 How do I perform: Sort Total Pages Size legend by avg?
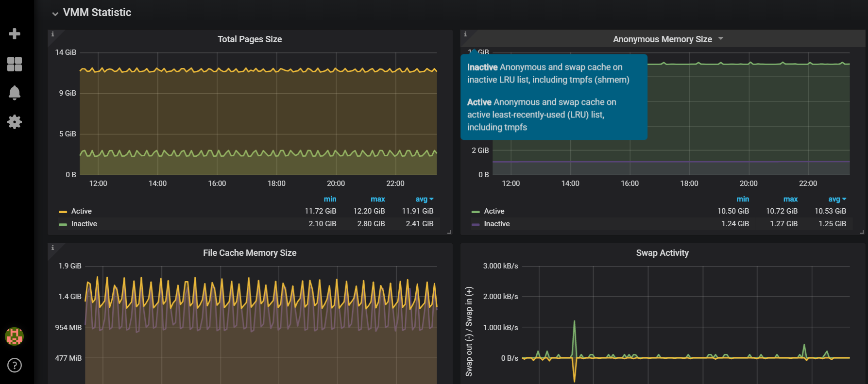tap(421, 199)
